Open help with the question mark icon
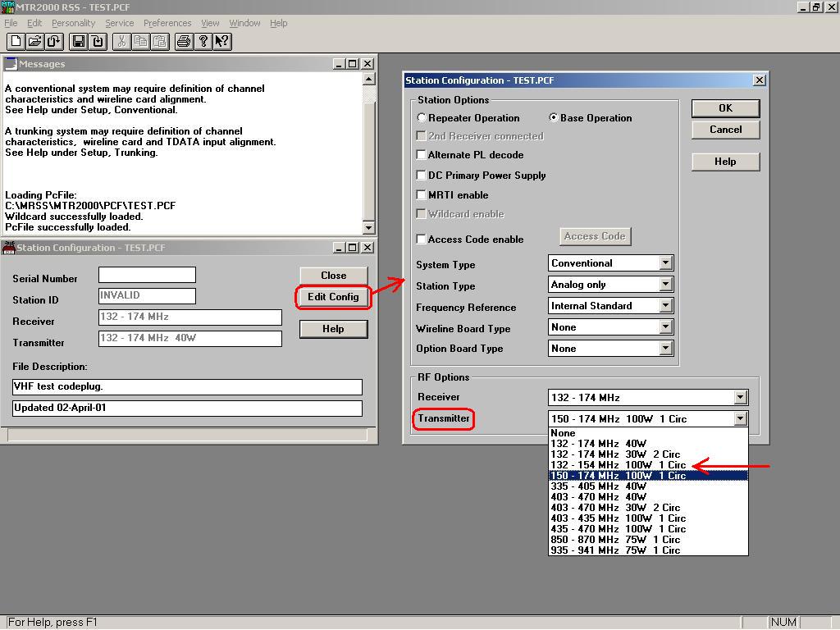This screenshot has width=840, height=630. (x=203, y=41)
